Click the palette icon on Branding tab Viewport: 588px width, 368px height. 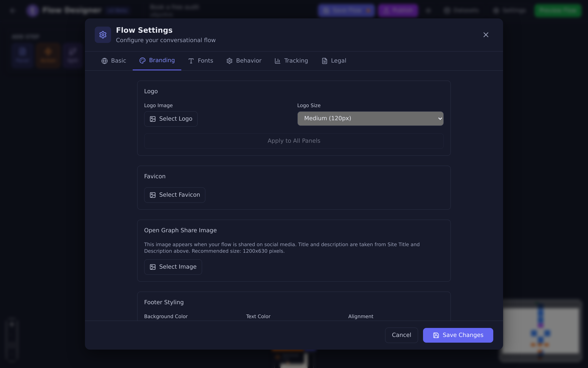point(142,60)
